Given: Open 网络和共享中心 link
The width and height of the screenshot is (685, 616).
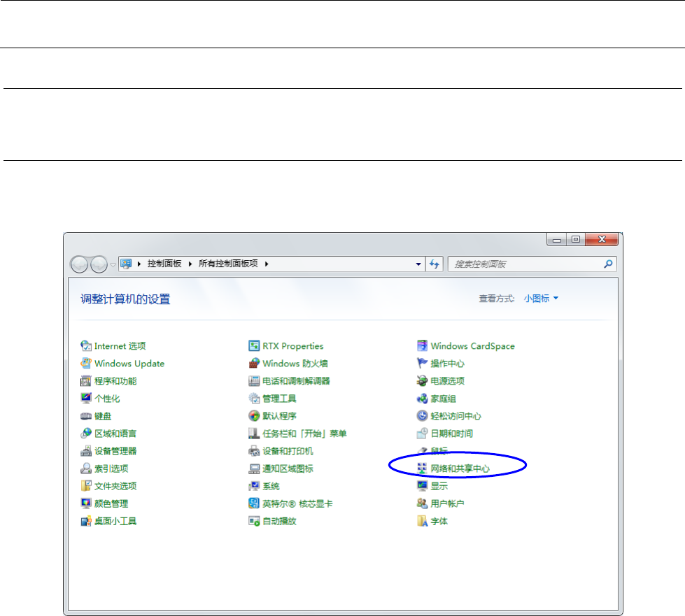Looking at the screenshot, I should (x=460, y=468).
